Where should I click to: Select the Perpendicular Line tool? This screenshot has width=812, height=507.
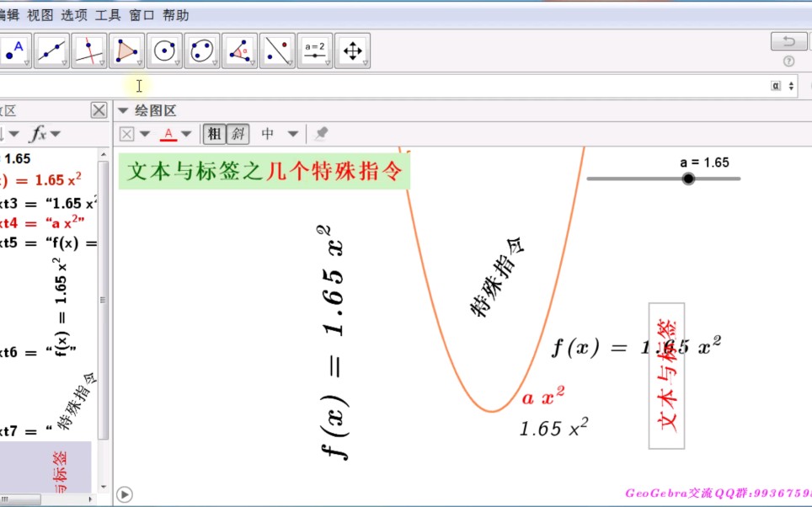coord(88,50)
